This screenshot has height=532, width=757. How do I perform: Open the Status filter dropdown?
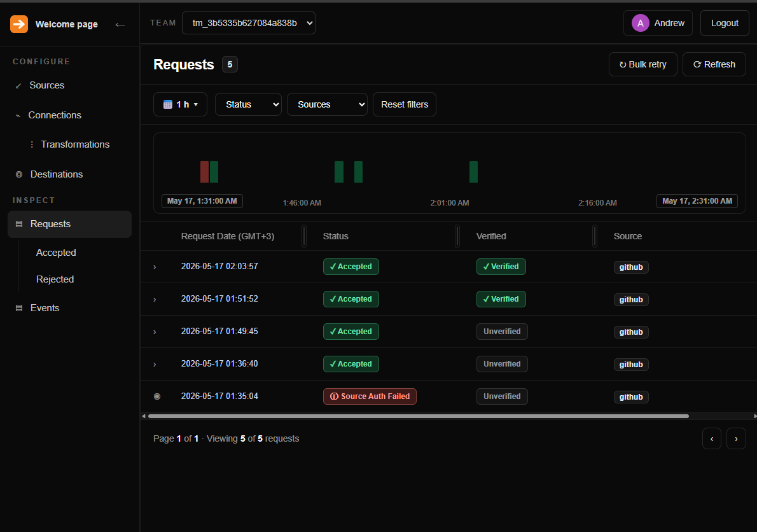click(x=248, y=104)
